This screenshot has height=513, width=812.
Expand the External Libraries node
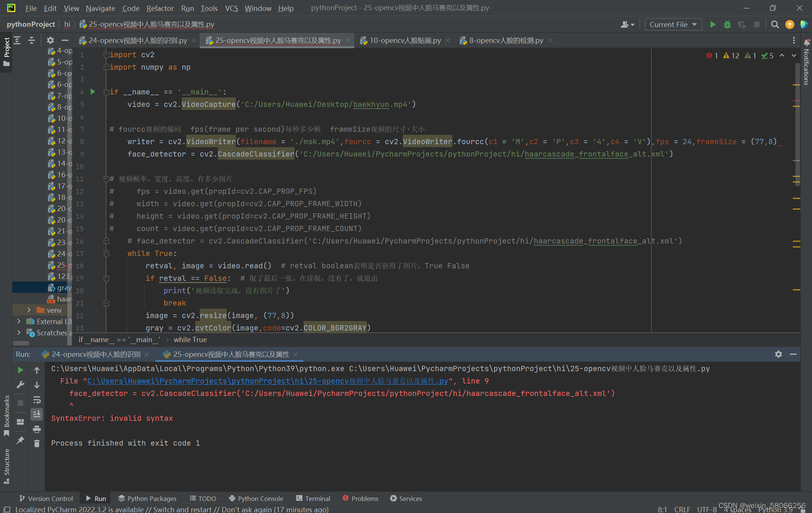click(19, 321)
